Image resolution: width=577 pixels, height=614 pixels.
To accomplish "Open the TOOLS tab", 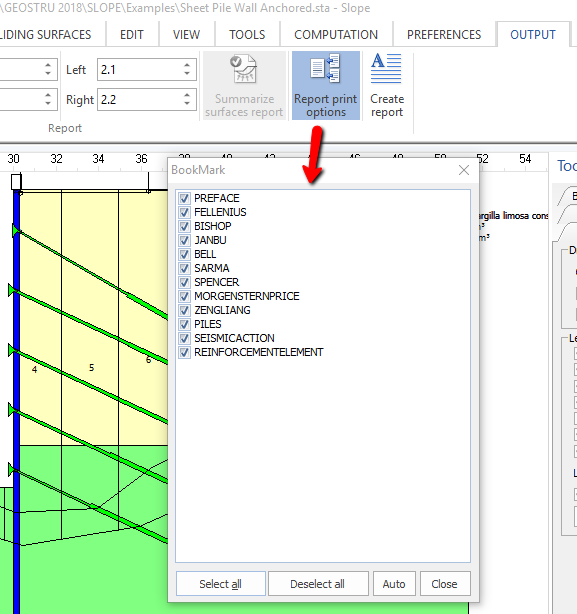I will pos(247,34).
